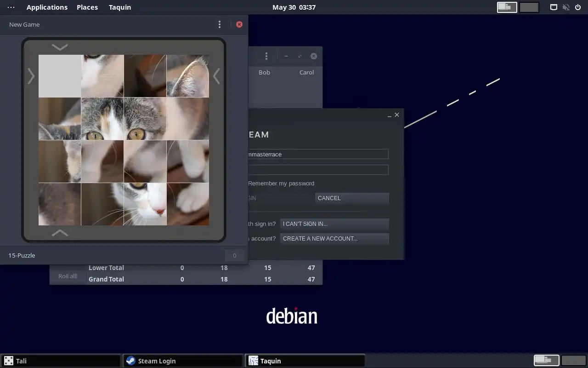Open the Applications menu
588x368 pixels.
(x=47, y=7)
